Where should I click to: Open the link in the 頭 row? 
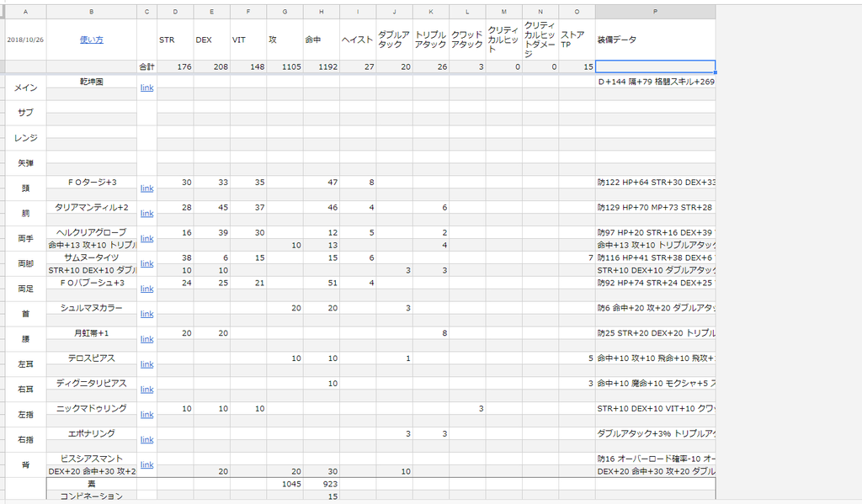(x=146, y=188)
